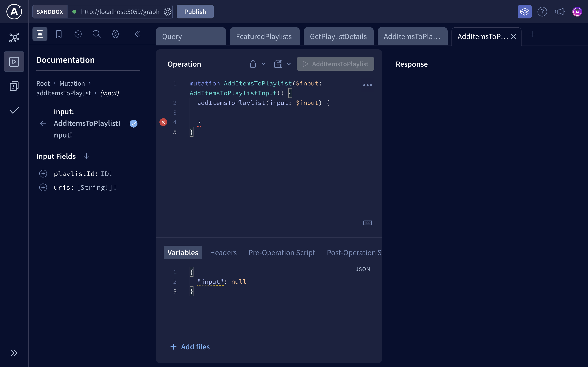The height and width of the screenshot is (367, 588).
Task: Switch to the Headers tab
Action: click(223, 252)
